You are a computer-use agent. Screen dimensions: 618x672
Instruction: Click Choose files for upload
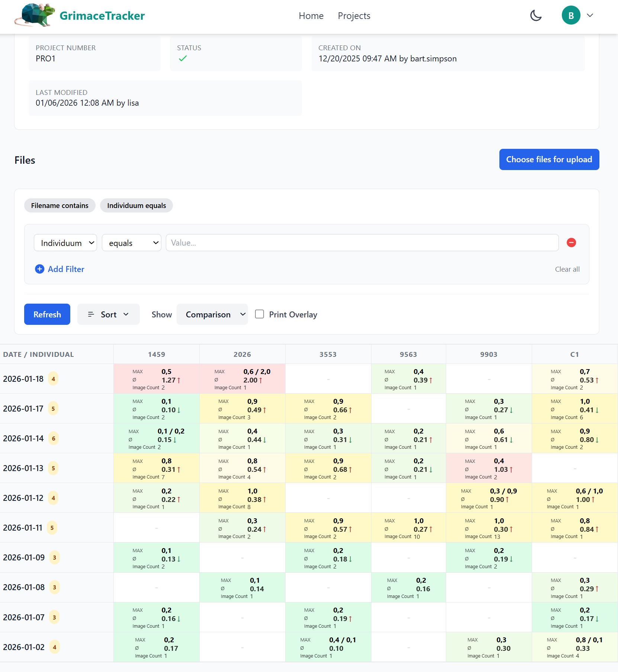549,159
